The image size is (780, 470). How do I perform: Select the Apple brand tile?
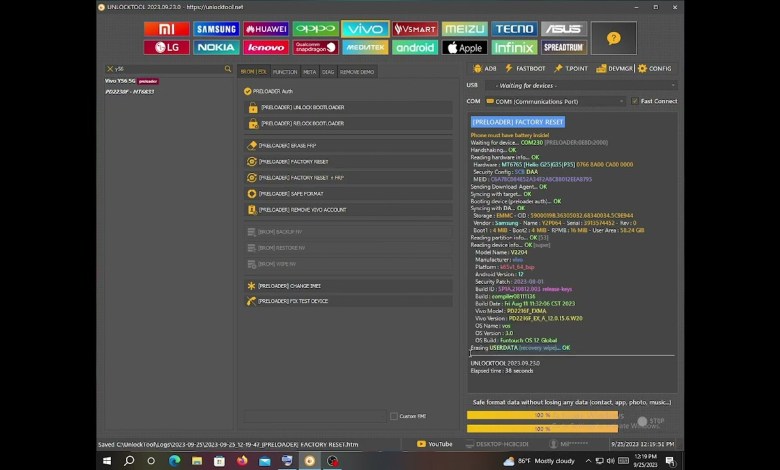pos(465,47)
